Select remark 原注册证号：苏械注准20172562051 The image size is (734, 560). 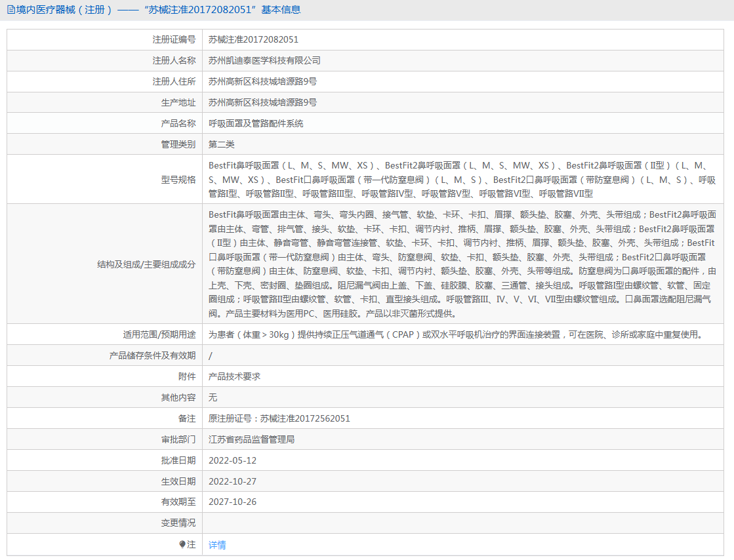coord(279,419)
